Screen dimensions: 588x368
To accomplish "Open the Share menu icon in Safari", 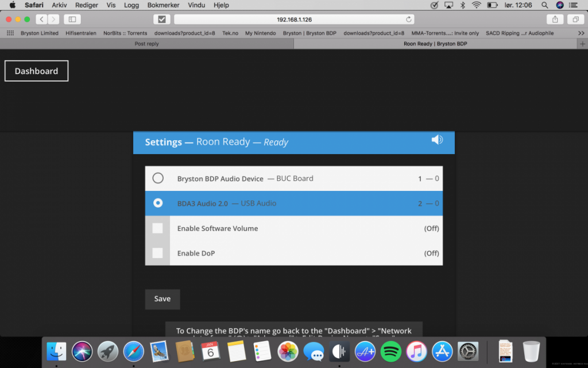I will tap(555, 19).
